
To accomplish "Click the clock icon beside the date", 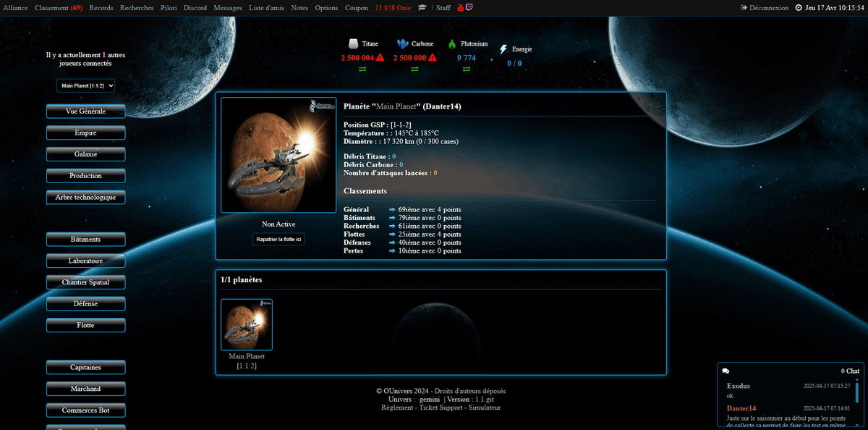I will point(799,7).
